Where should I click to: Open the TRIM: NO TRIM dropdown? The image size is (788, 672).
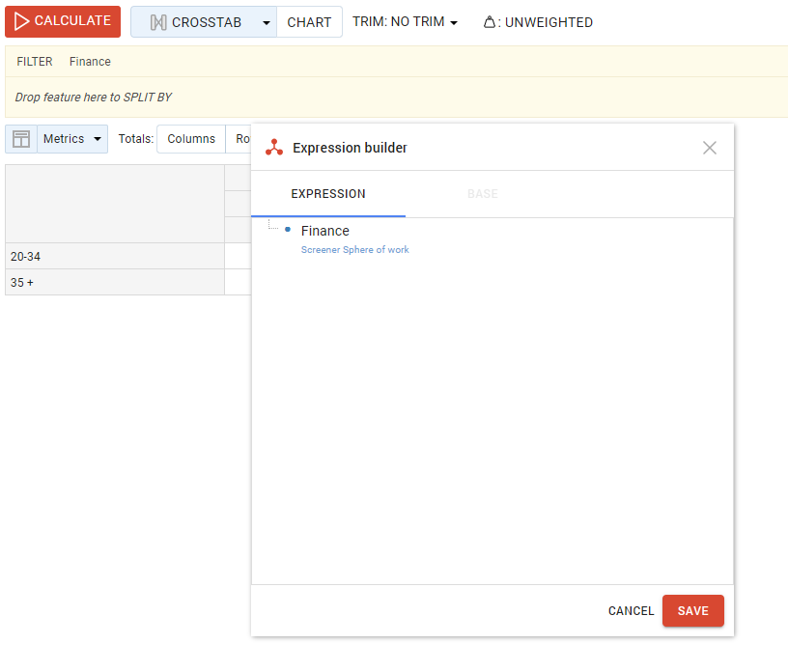pyautogui.click(x=405, y=22)
